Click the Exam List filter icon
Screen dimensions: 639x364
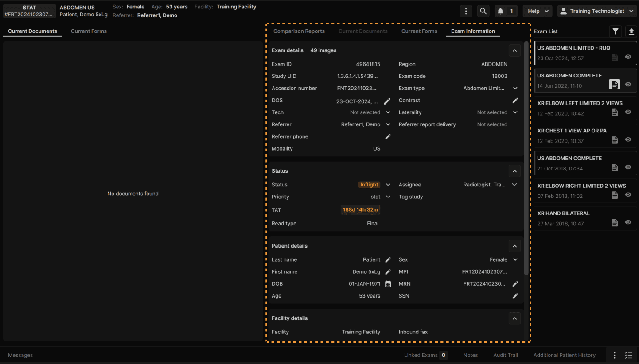click(x=615, y=31)
